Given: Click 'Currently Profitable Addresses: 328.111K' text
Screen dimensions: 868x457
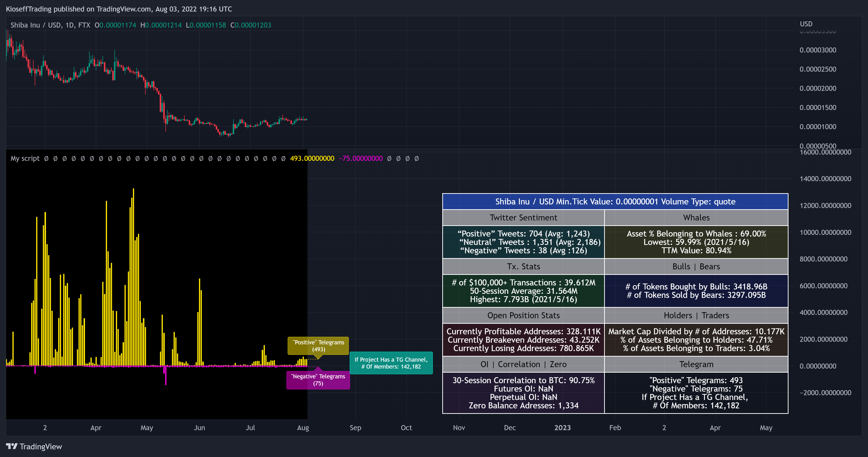Looking at the screenshot, I should point(523,331).
